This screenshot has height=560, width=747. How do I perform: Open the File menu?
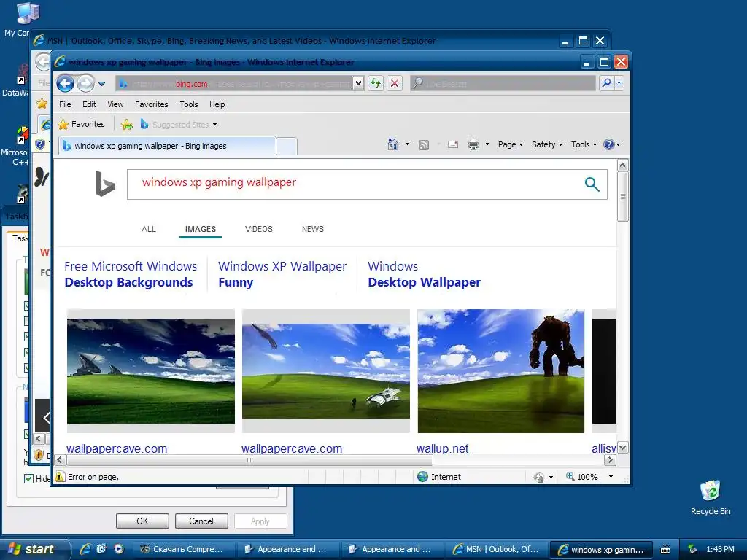coord(65,104)
